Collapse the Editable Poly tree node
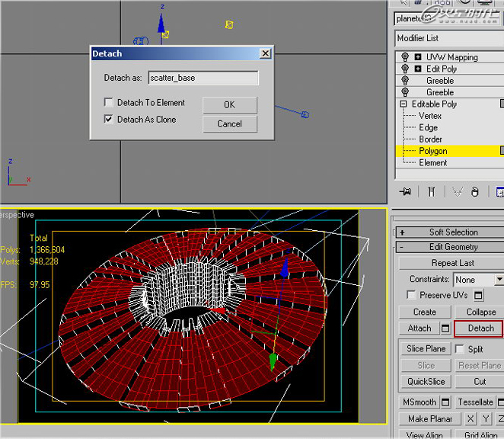504x439 pixels. [404, 104]
